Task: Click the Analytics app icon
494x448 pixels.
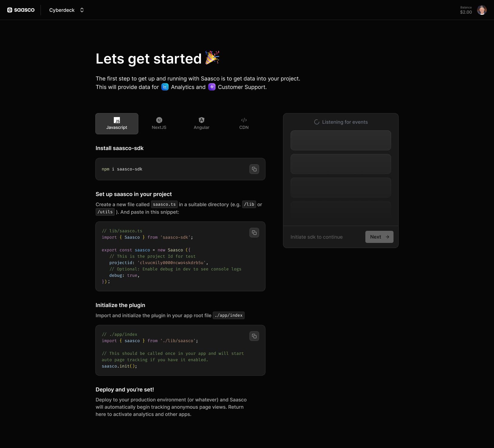Action: (165, 87)
